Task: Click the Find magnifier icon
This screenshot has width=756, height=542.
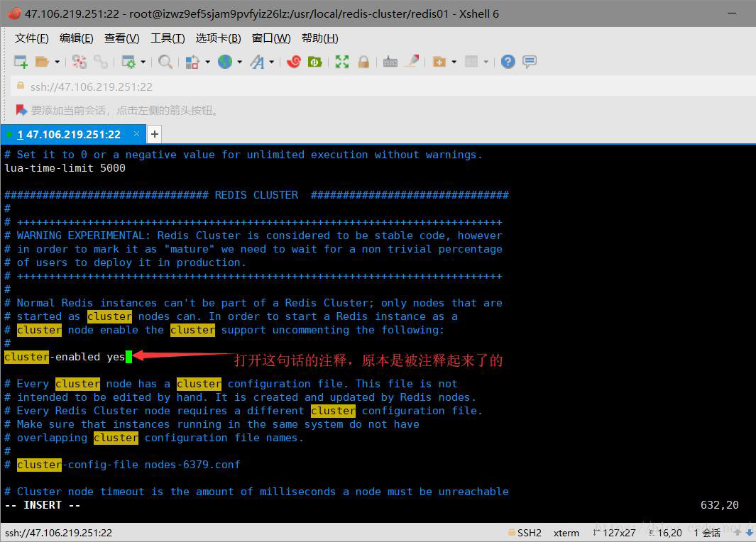Action: tap(165, 62)
